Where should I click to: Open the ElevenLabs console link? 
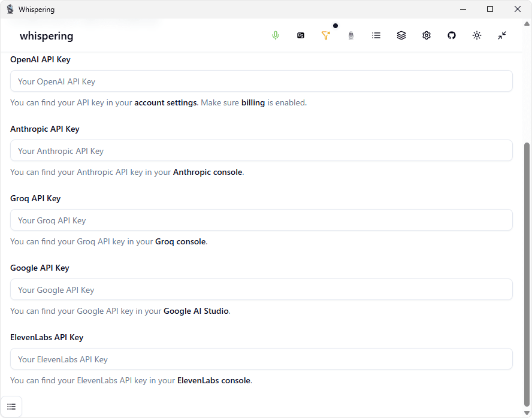click(x=214, y=381)
